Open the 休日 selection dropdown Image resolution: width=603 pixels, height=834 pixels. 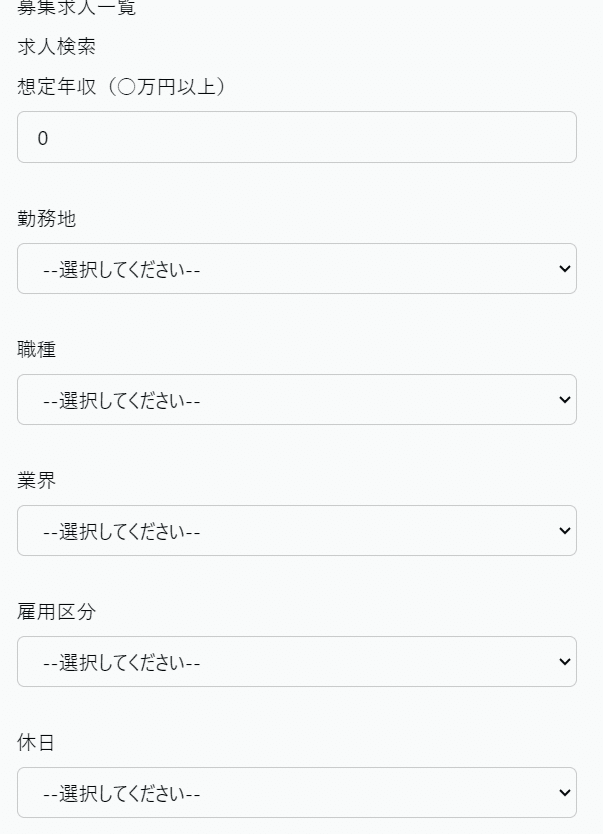(x=296, y=793)
